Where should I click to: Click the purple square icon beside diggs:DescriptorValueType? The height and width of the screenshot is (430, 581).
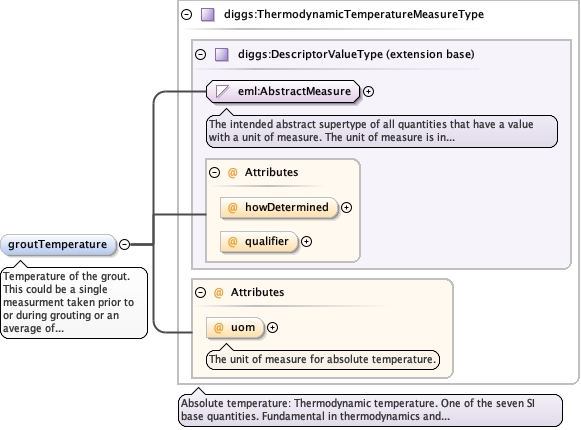(x=222, y=54)
